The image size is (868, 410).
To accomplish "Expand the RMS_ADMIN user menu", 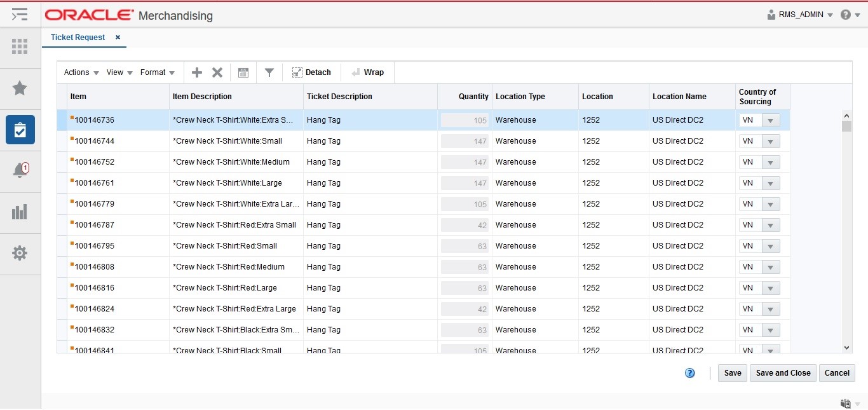I will click(801, 15).
